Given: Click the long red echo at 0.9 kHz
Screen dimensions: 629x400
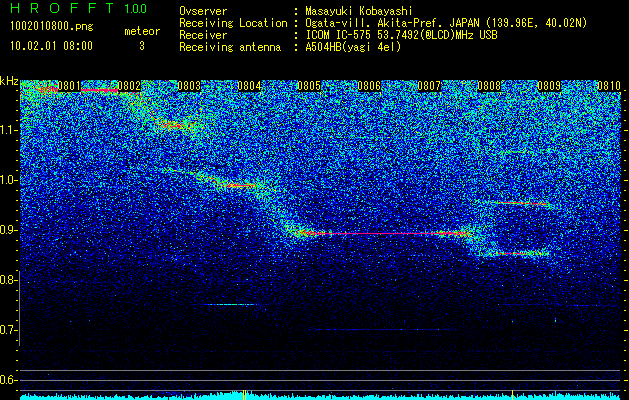Looking at the screenshot, I should (381, 233).
